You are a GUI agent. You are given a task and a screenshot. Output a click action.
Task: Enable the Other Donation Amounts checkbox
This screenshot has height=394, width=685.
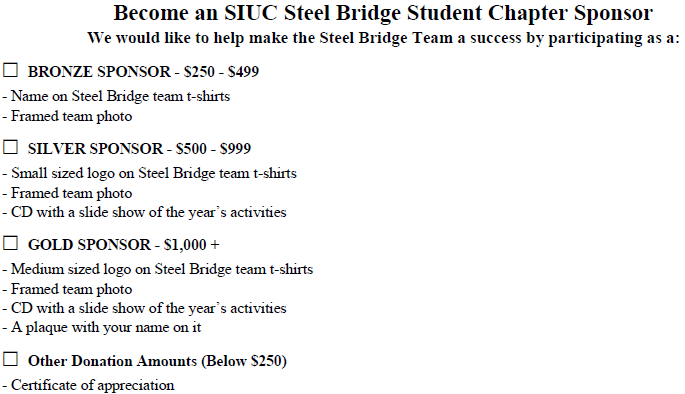10,359
